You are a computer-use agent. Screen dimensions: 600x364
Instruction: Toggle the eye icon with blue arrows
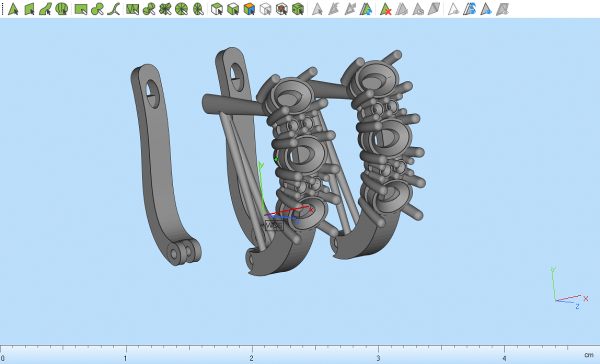469,8
